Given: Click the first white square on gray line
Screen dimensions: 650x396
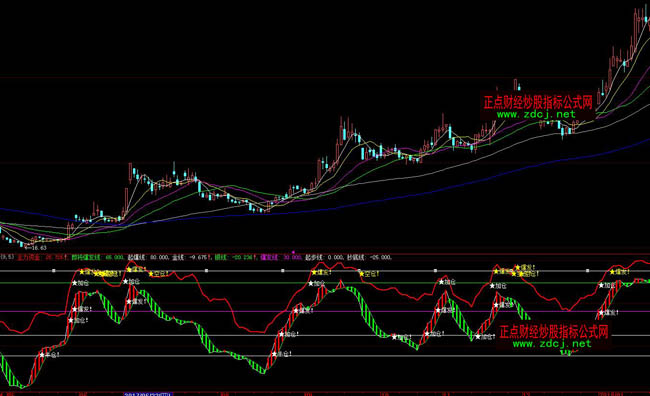Looking at the screenshot, I should [53, 271].
